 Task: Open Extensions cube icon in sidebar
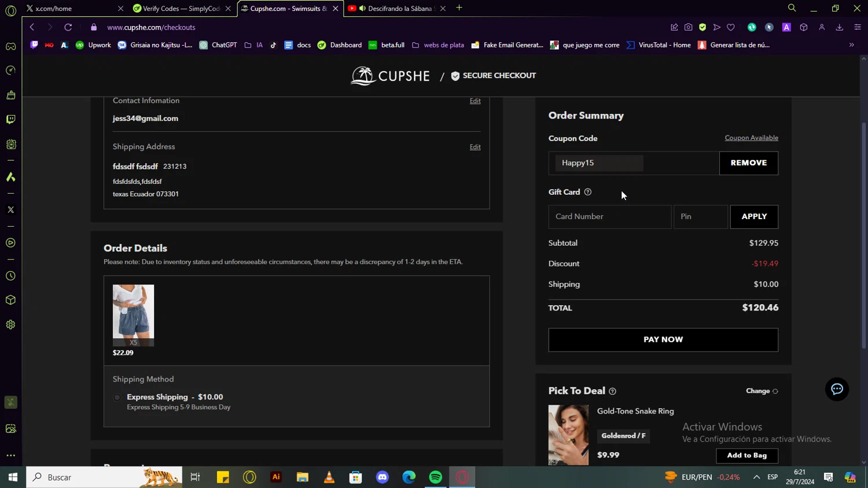point(10,300)
